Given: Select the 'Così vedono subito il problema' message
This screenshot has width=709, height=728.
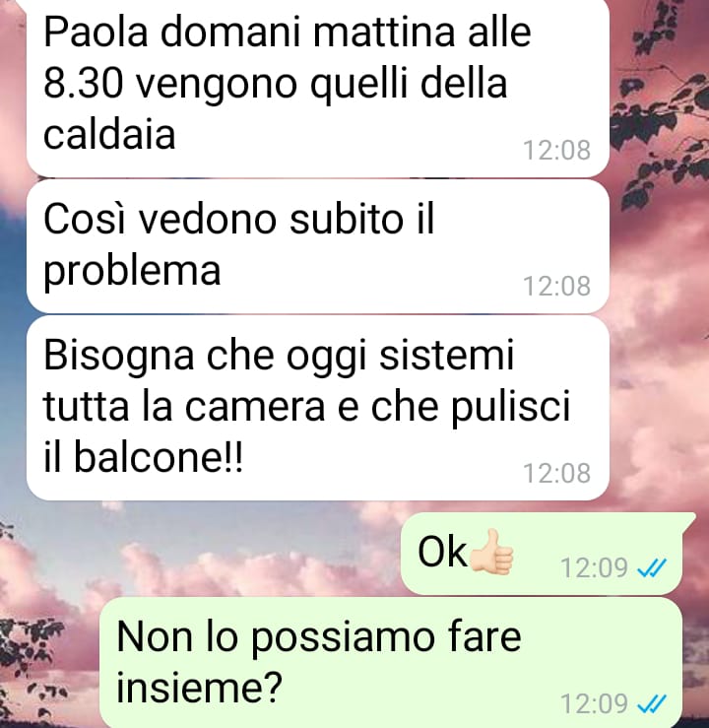Looking at the screenshot, I should 318,246.
